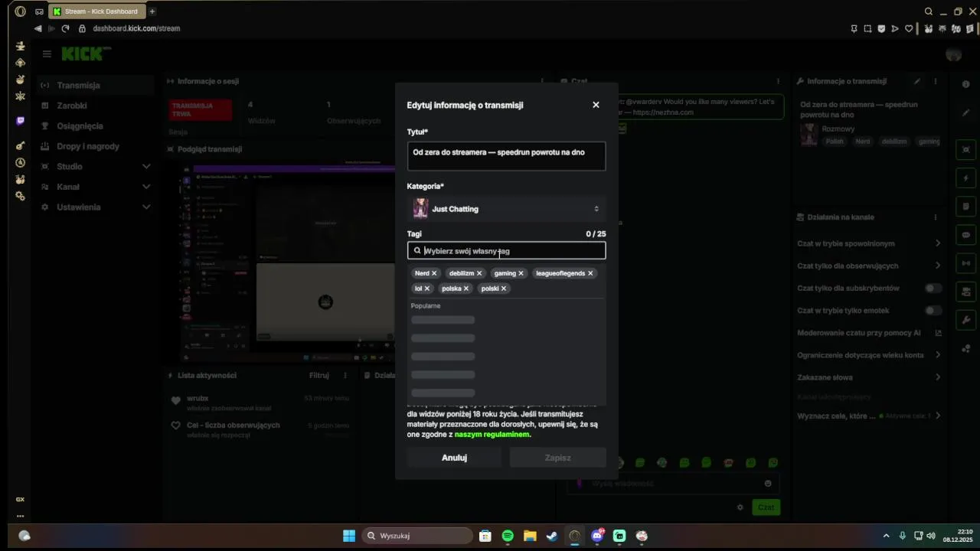
Task: Show hidden system tray icons
Action: pyautogui.click(x=887, y=536)
